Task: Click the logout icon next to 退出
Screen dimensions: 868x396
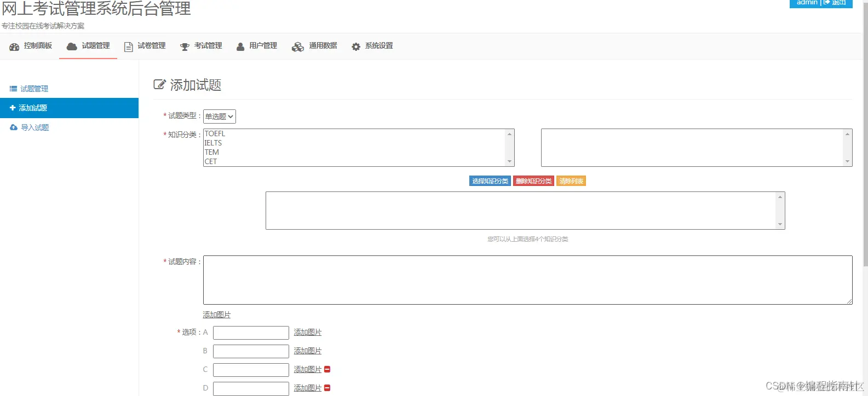Action: [x=826, y=3]
